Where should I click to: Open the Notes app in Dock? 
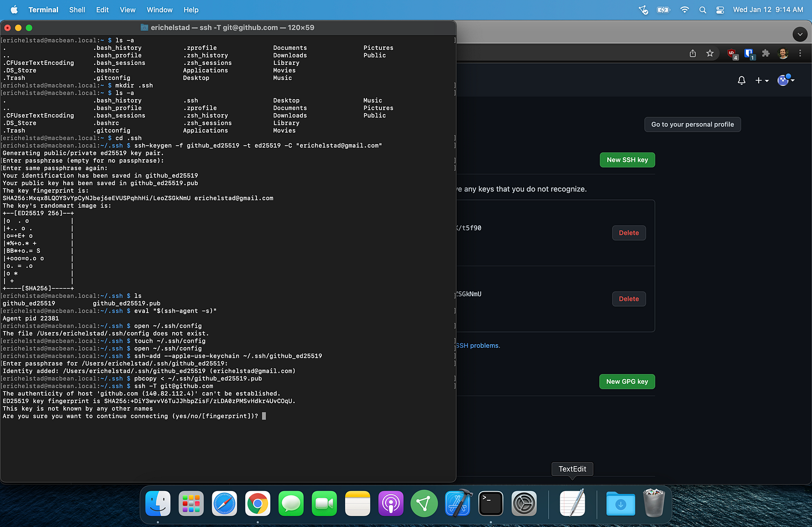(358, 503)
